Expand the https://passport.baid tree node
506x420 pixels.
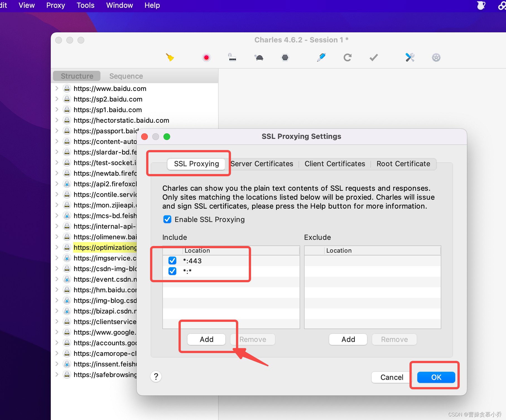pos(57,131)
